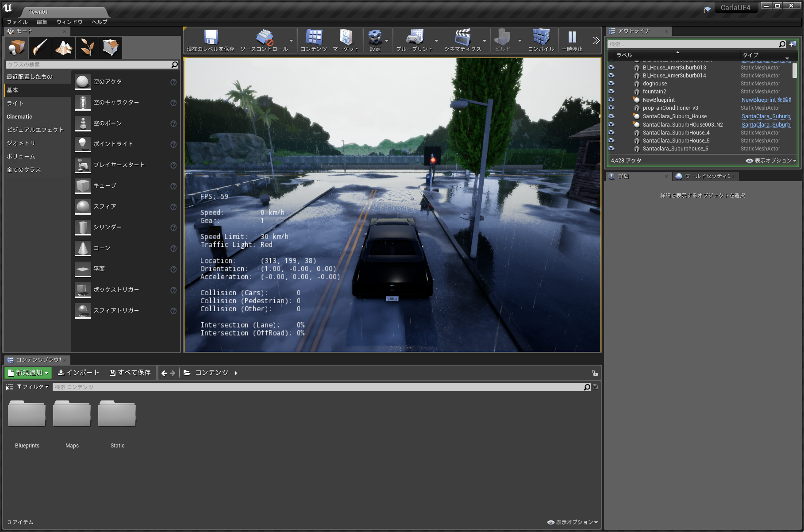Click the Import button in Content Browser
Viewport: 804px width, 532px height.
79,373
